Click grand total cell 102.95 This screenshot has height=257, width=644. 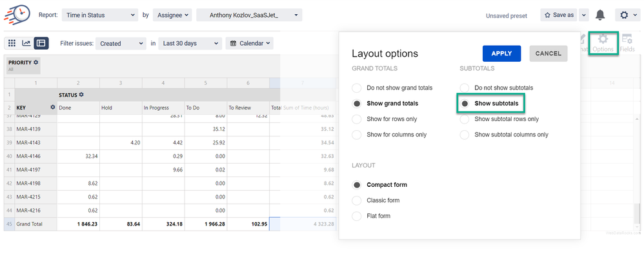pyautogui.click(x=248, y=224)
